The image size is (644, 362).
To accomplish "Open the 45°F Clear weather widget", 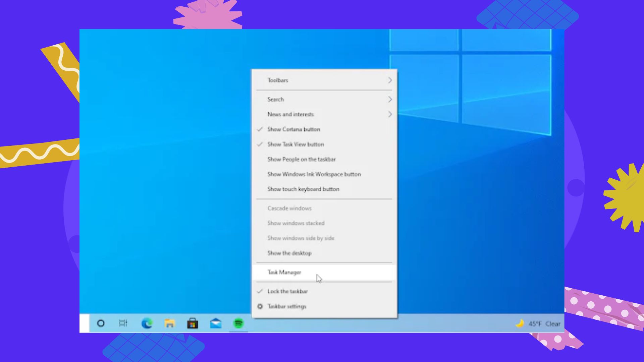I will [539, 323].
